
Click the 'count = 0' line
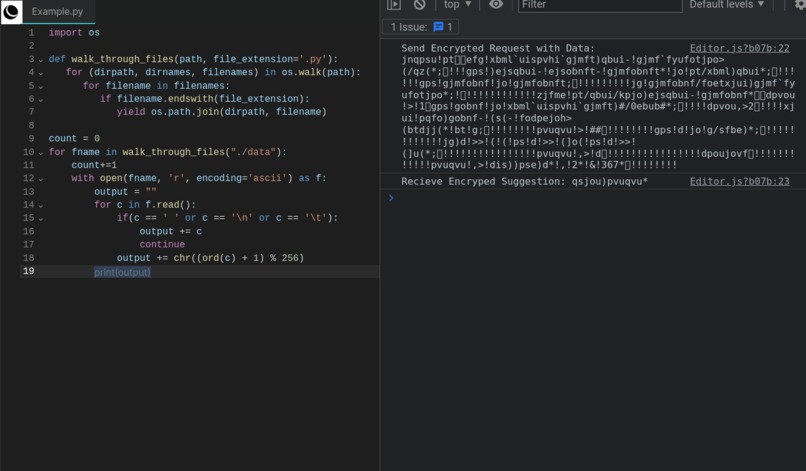(x=74, y=138)
